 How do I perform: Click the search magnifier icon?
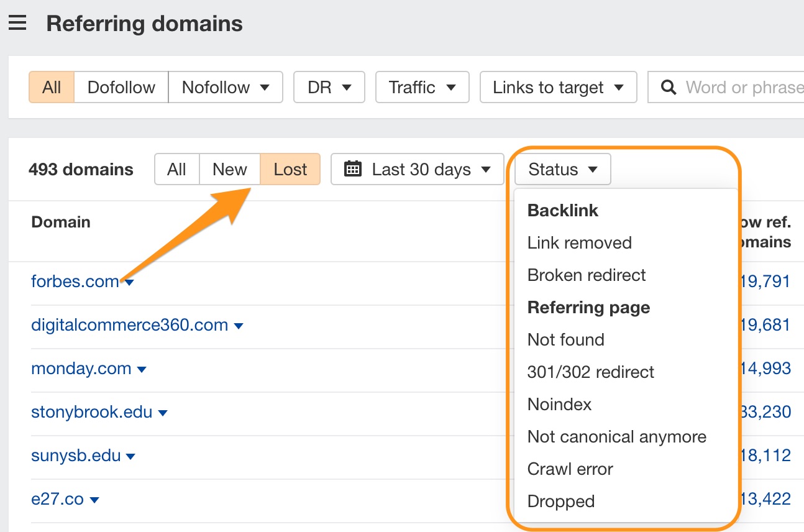pyautogui.click(x=668, y=88)
